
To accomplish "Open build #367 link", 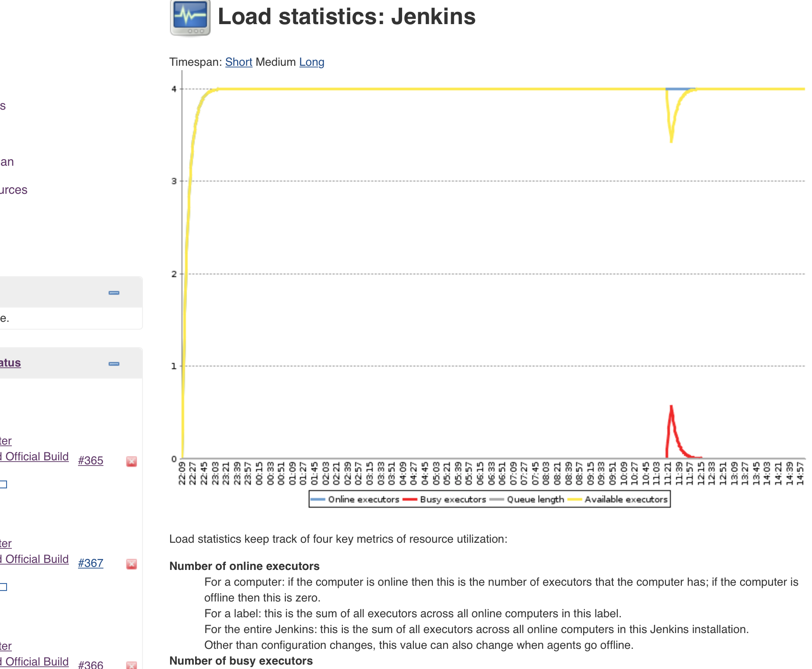I will click(90, 563).
